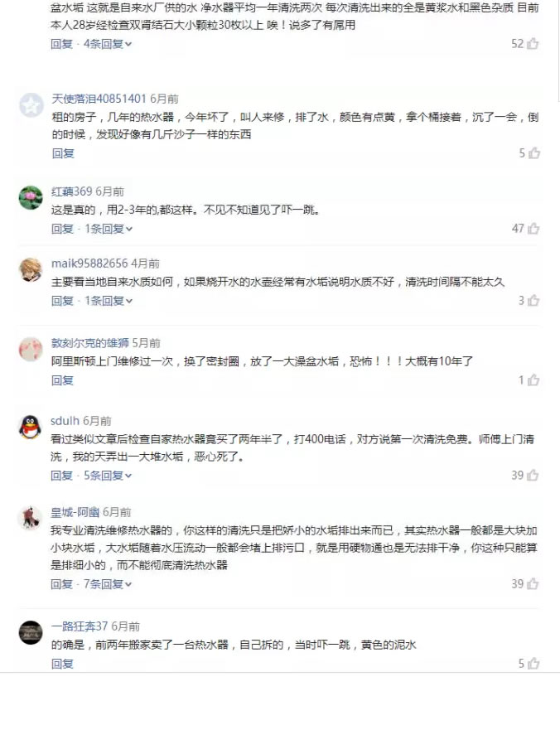
Task: Open username sdulh's profile
Action: pyautogui.click(x=65, y=421)
